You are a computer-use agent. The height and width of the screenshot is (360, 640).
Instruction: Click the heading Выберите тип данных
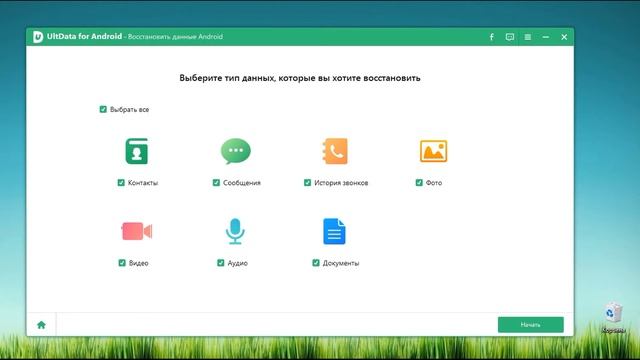coord(300,78)
